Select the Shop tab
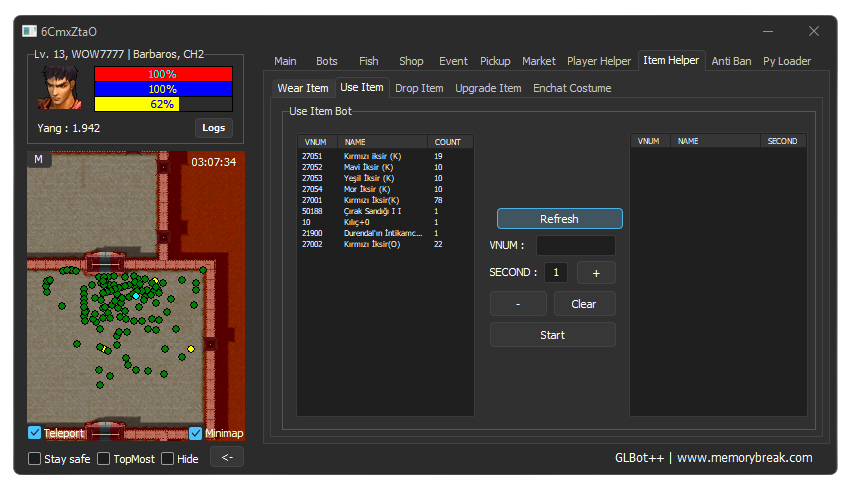The width and height of the screenshot is (849, 490). click(412, 61)
